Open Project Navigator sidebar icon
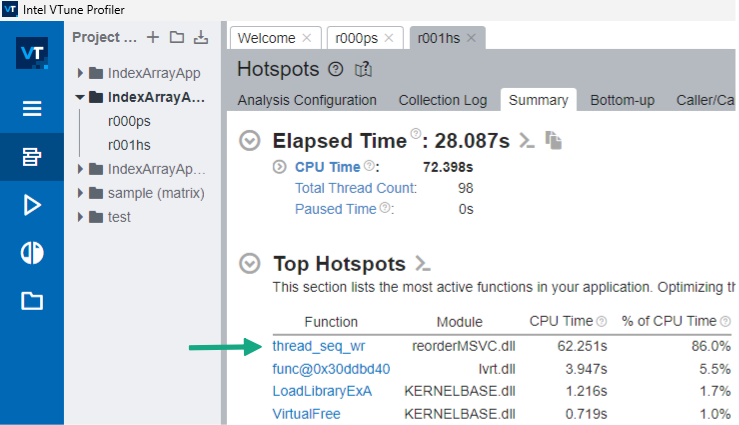The width and height of the screenshot is (739, 425). click(x=32, y=157)
